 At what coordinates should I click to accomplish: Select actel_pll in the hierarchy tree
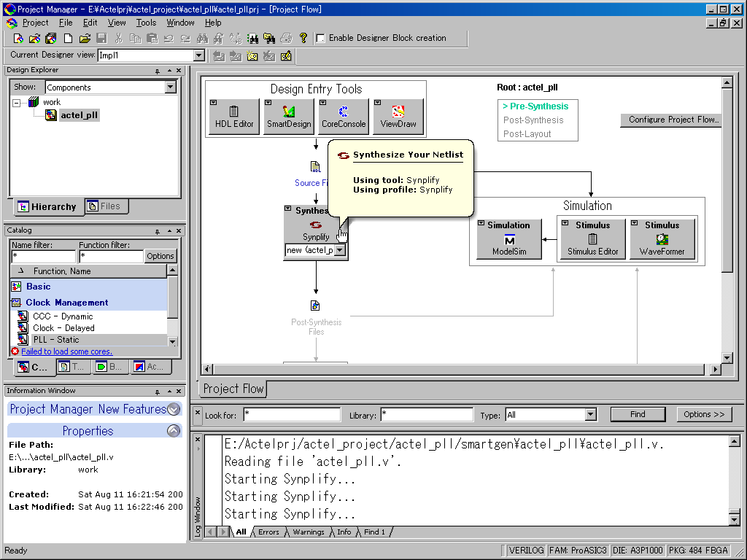[x=79, y=115]
